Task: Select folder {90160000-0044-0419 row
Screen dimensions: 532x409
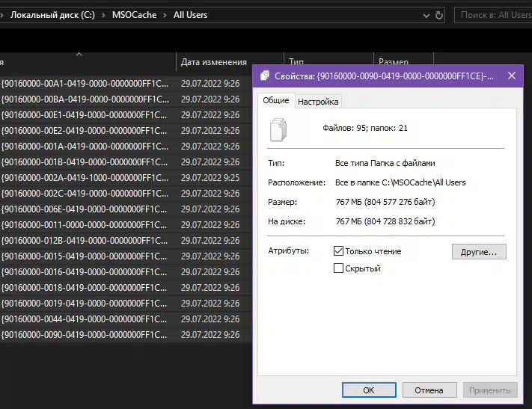Action: 126,319
